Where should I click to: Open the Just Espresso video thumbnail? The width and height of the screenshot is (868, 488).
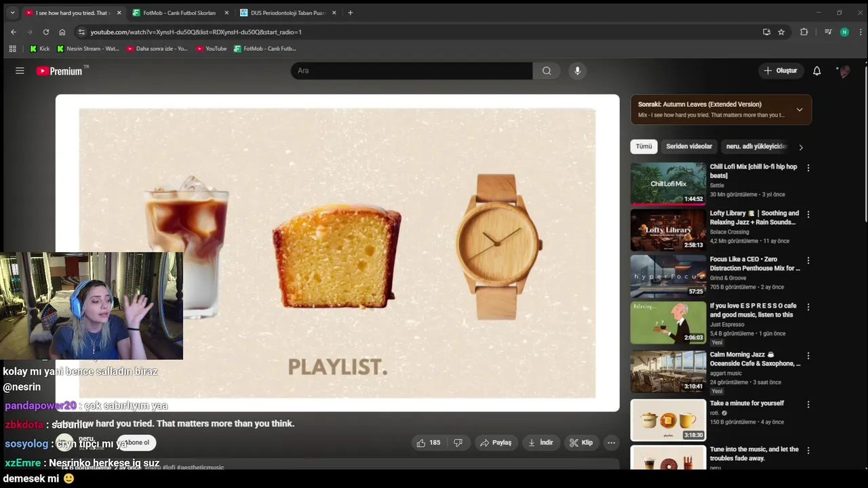pos(668,323)
